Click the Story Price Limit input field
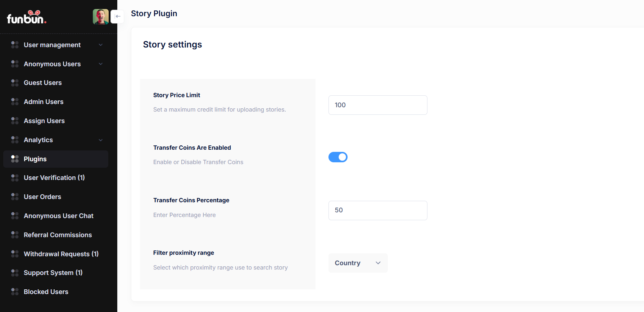The image size is (644, 312). tap(378, 105)
